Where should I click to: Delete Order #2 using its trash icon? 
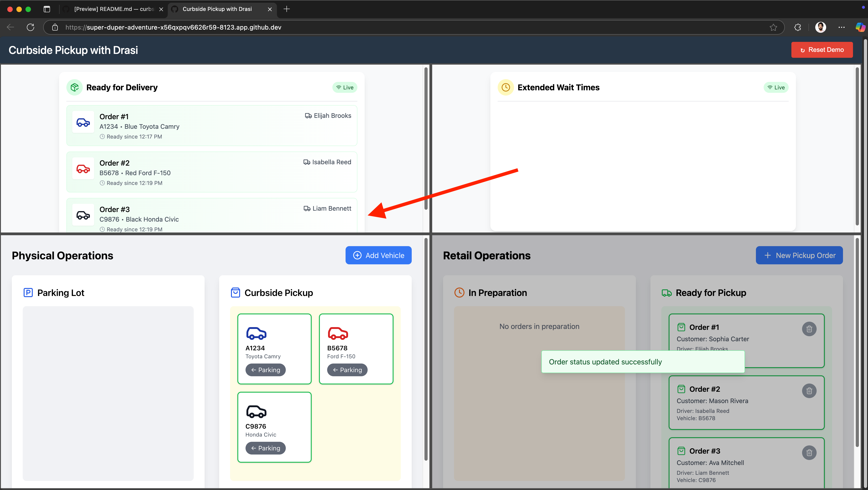pyautogui.click(x=809, y=391)
